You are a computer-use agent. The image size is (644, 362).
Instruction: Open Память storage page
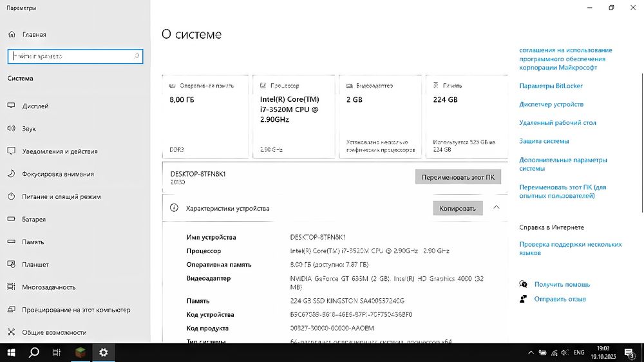tap(33, 242)
